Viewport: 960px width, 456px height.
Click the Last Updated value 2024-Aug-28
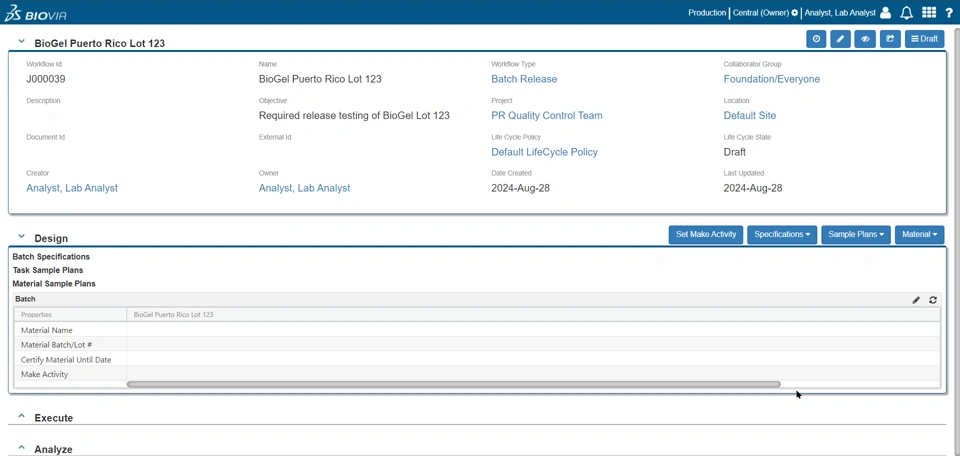pos(752,188)
